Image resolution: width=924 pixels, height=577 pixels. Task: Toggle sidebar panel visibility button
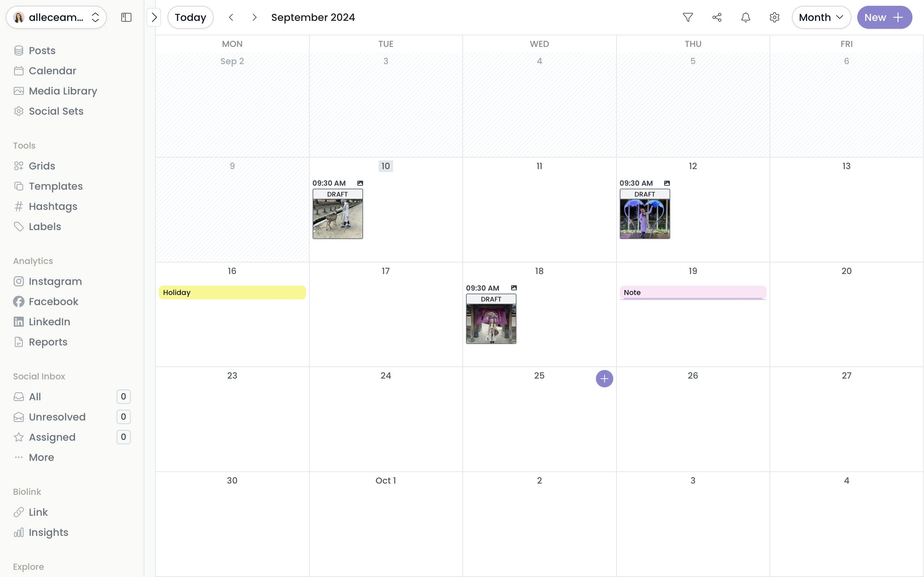pyautogui.click(x=126, y=17)
